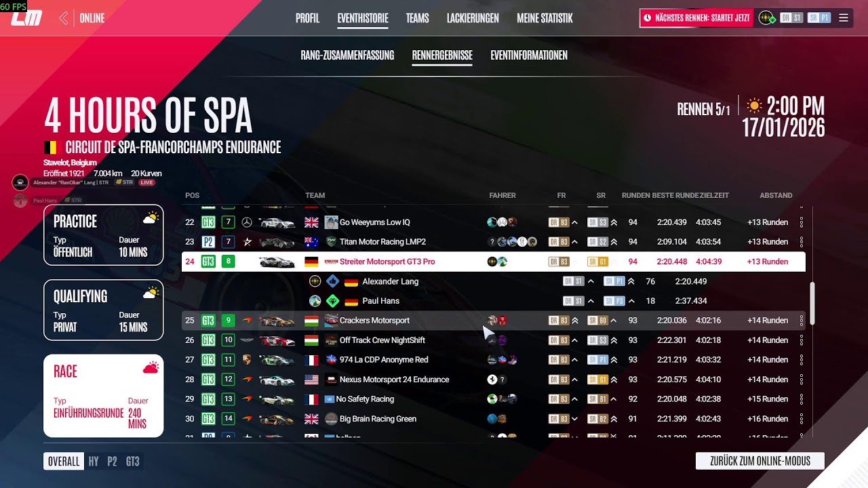Switch to EVENTINFORMATIONEN sub-tab
This screenshot has height=488, width=868.
tap(529, 56)
